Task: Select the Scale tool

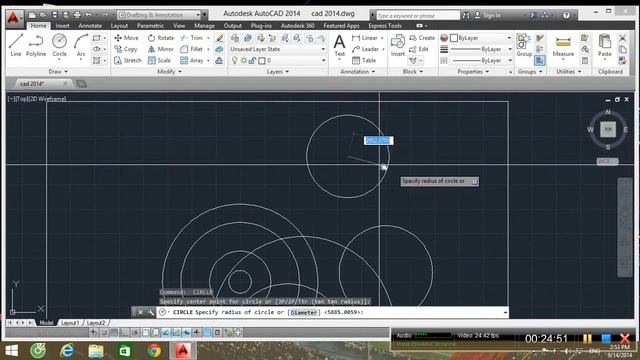Action: pyautogui.click(x=159, y=60)
